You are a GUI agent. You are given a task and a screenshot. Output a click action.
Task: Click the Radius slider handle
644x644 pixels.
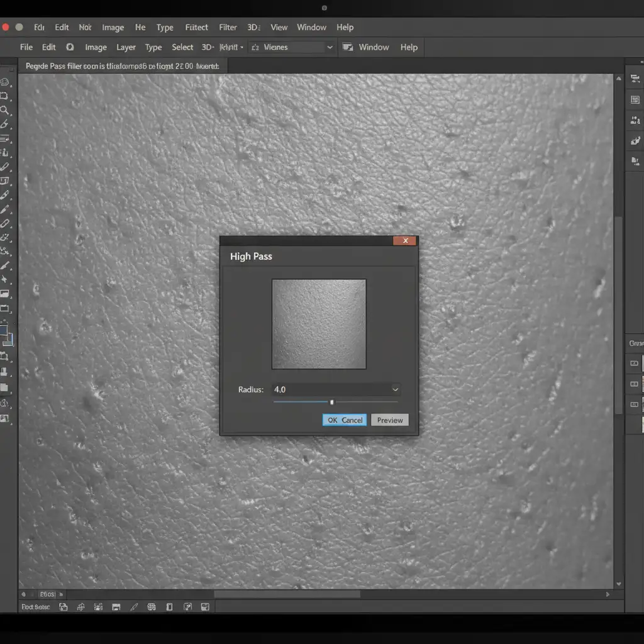pyautogui.click(x=332, y=402)
